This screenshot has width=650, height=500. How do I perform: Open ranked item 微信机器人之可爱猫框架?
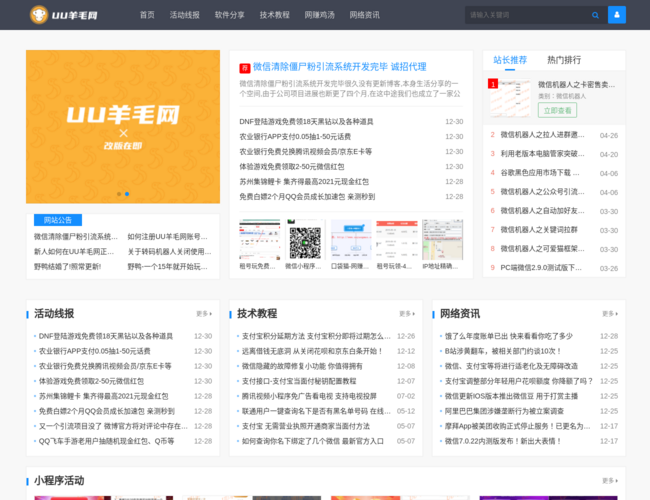click(542, 249)
